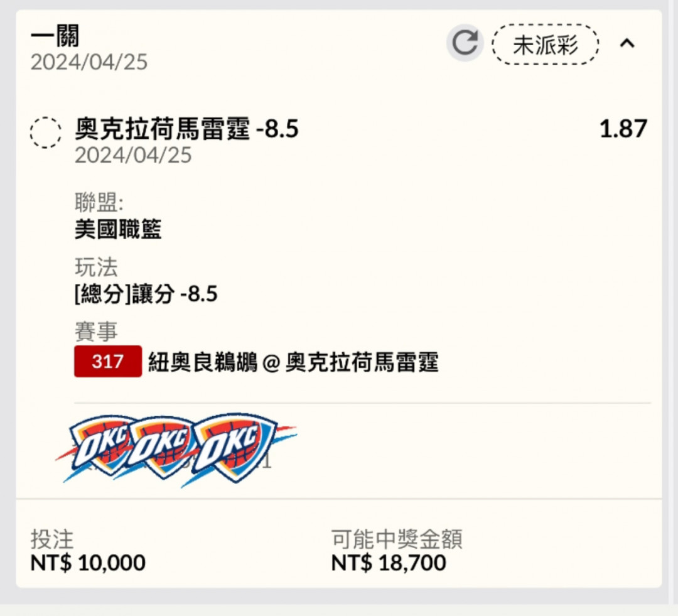Viewport: 678px width, 616px height.
Task: Click the NT$ 10,000 stake amount
Action: click(x=88, y=563)
